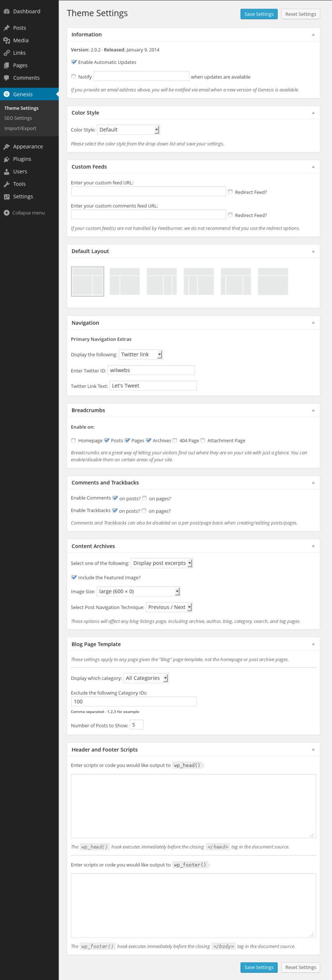
Task: Collapse the Default Layout panel
Action: (x=313, y=251)
